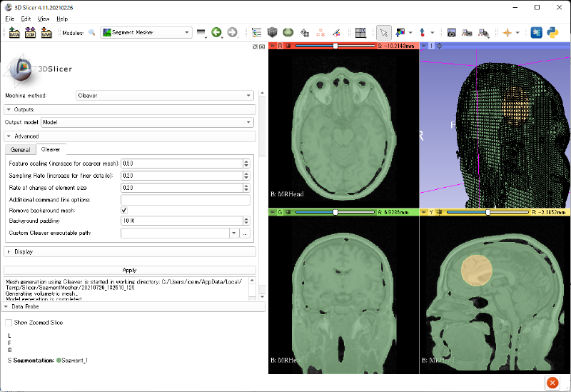
Task: Go back to previous module arrow
Action: 216,32
